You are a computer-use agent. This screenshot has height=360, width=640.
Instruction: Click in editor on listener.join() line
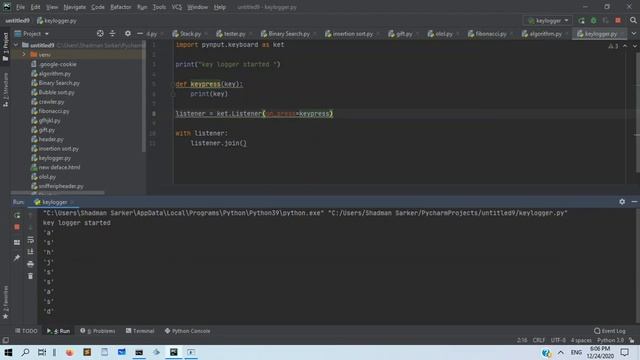click(x=218, y=143)
